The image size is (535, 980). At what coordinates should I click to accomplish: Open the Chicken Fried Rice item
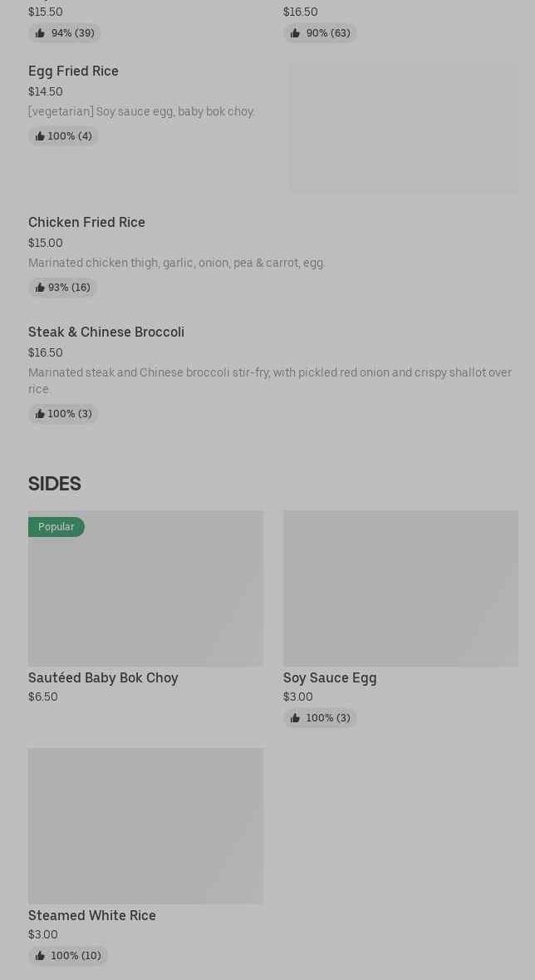pos(86,223)
